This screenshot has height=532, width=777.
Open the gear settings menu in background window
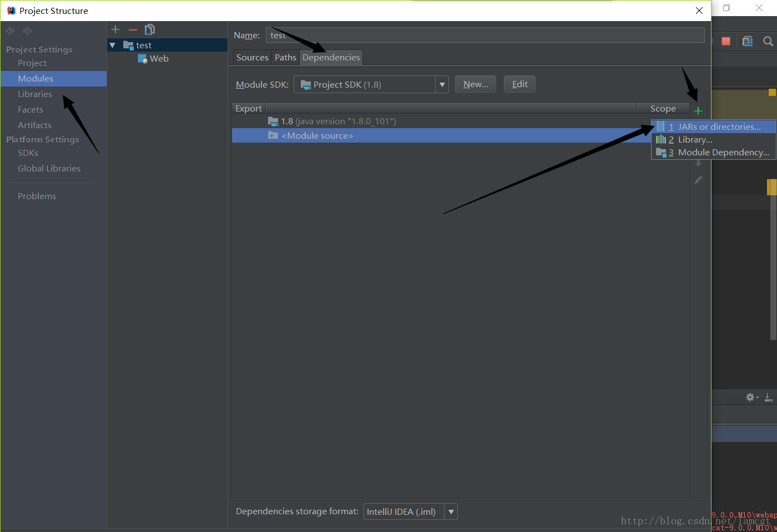(x=751, y=397)
